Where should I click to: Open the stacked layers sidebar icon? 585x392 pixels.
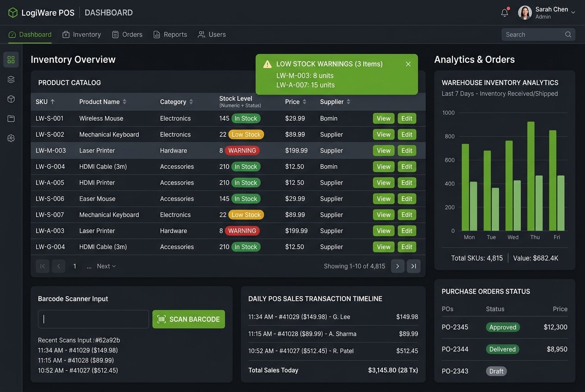(11, 80)
